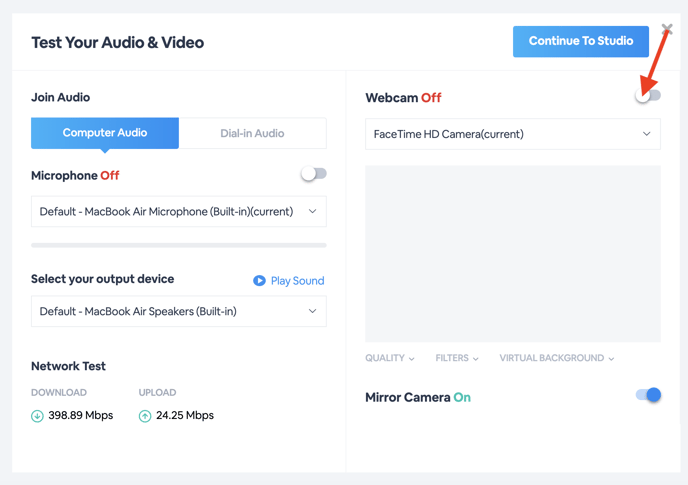Screen dimensions: 688x485
Task: Click the Test Your Audio & Video title
Action: pos(118,43)
